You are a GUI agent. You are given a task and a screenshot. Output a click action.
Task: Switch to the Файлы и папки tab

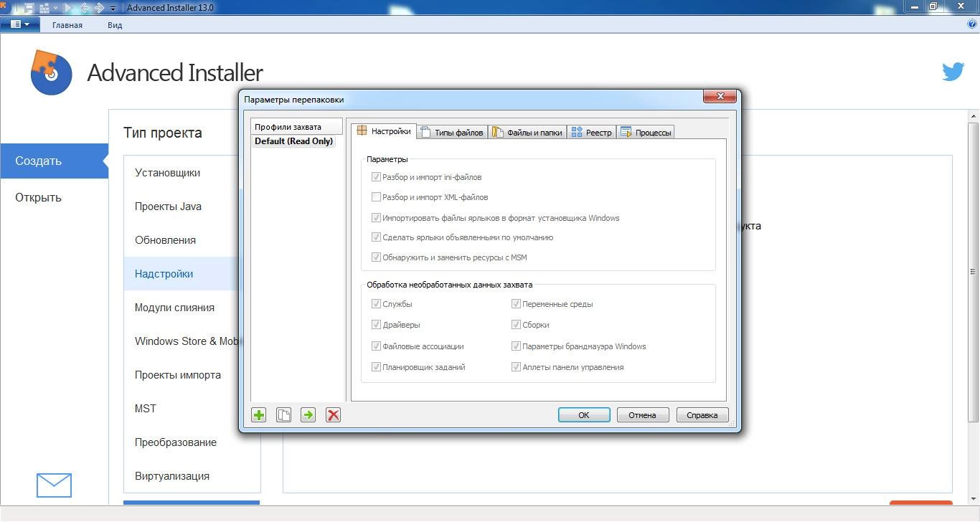pyautogui.click(x=527, y=132)
